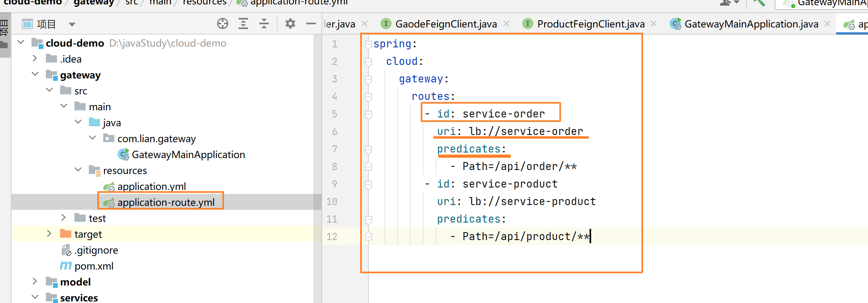
Task: Close the GatewayMainApplication.java tab
Action: pyautogui.click(x=827, y=23)
